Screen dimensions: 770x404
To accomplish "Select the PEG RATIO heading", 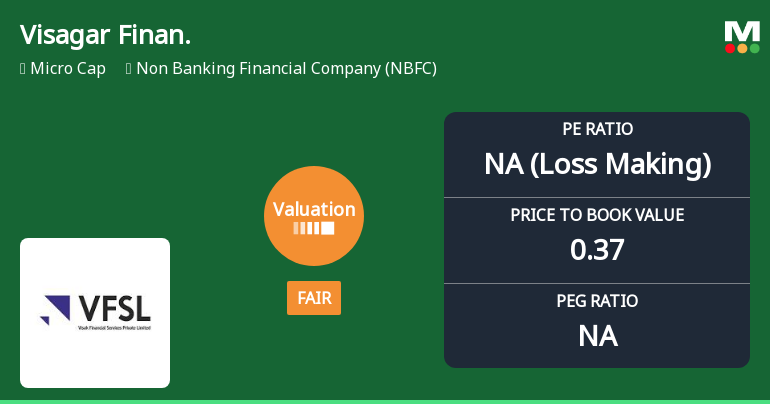I will (597, 301).
